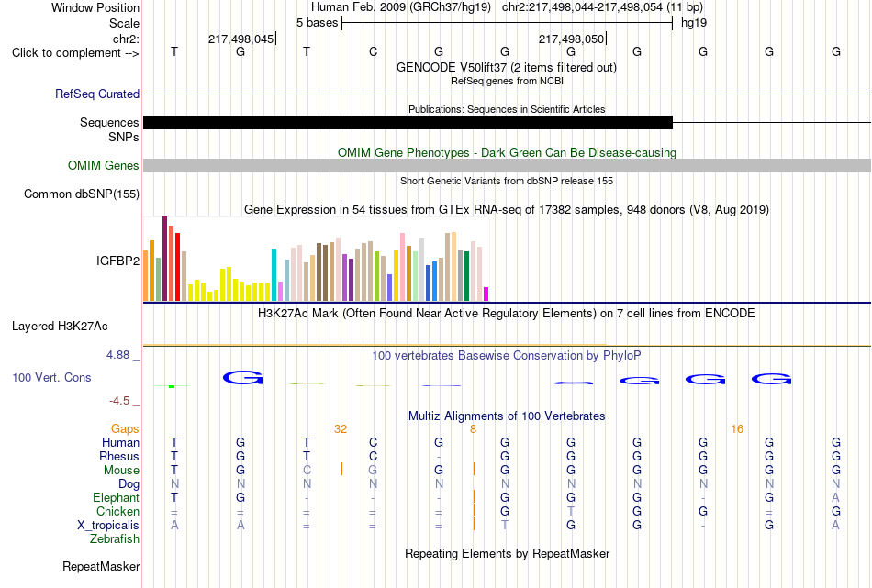Click the Mouse species label
The height and width of the screenshot is (588, 872).
pos(121,471)
